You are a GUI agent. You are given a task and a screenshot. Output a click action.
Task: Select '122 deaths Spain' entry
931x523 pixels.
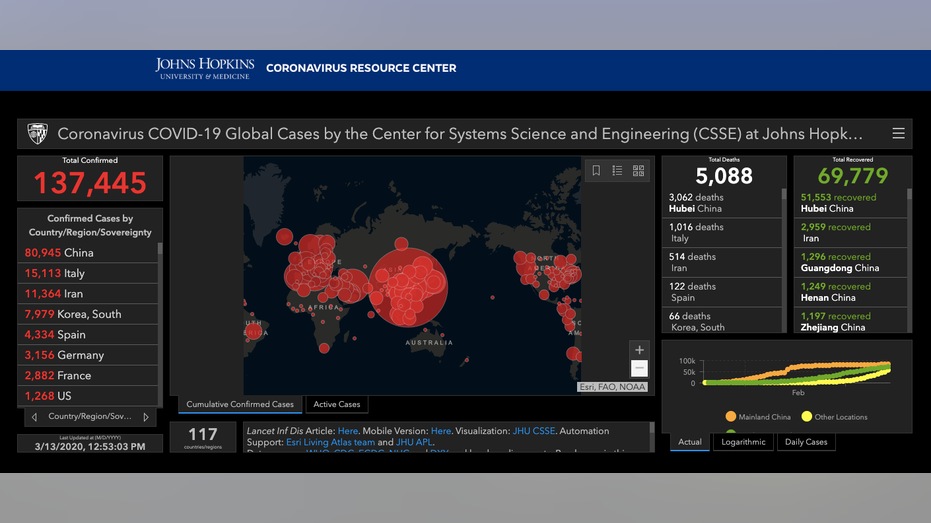coord(721,292)
